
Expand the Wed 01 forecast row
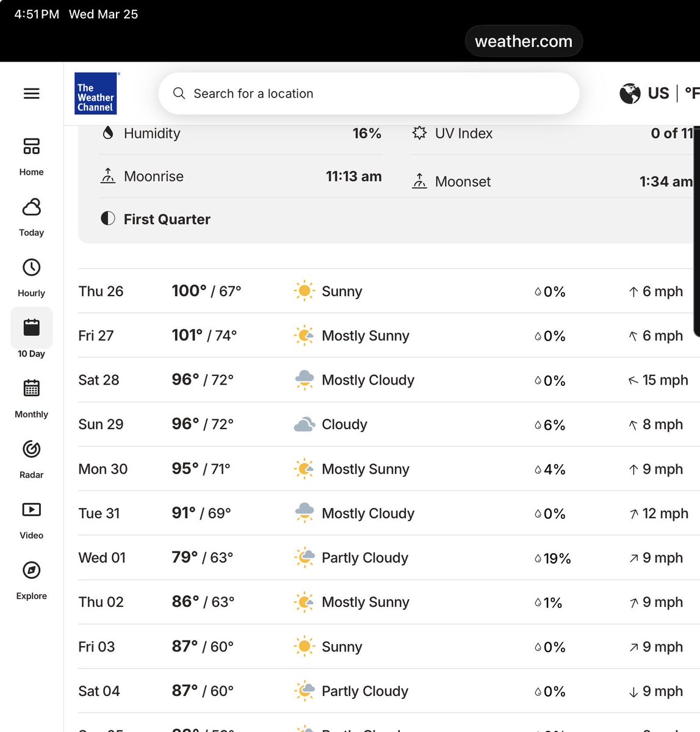(388, 557)
